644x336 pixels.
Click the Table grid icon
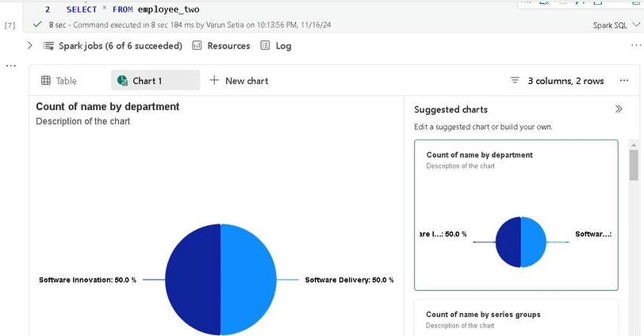[46, 80]
